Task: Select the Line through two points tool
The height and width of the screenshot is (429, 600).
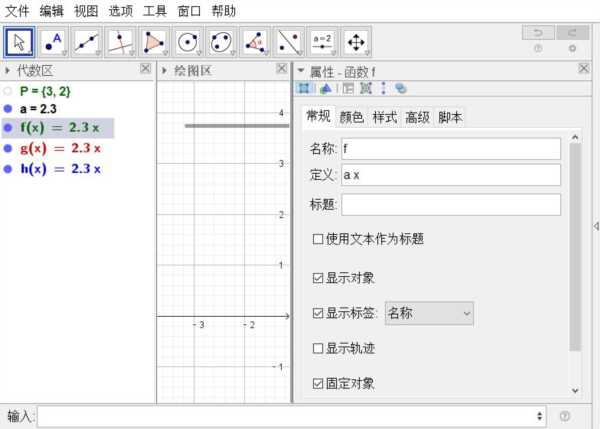Action: pyautogui.click(x=87, y=42)
